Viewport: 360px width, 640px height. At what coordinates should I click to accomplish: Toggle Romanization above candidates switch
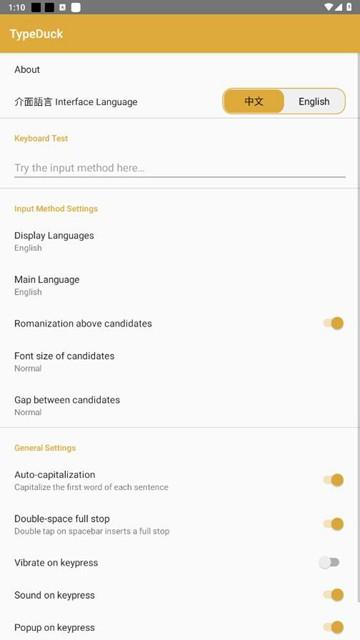pos(333,323)
